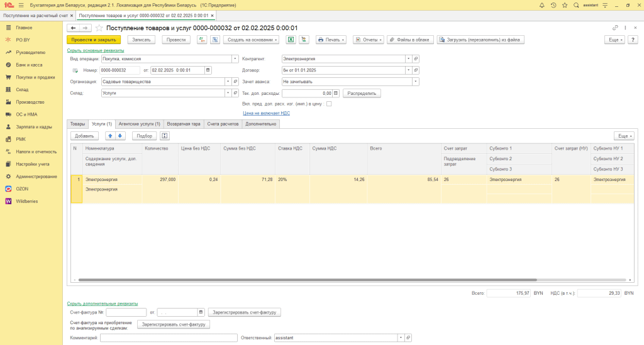Open Покупки и продажи section
The image size is (644, 345).
35,77
